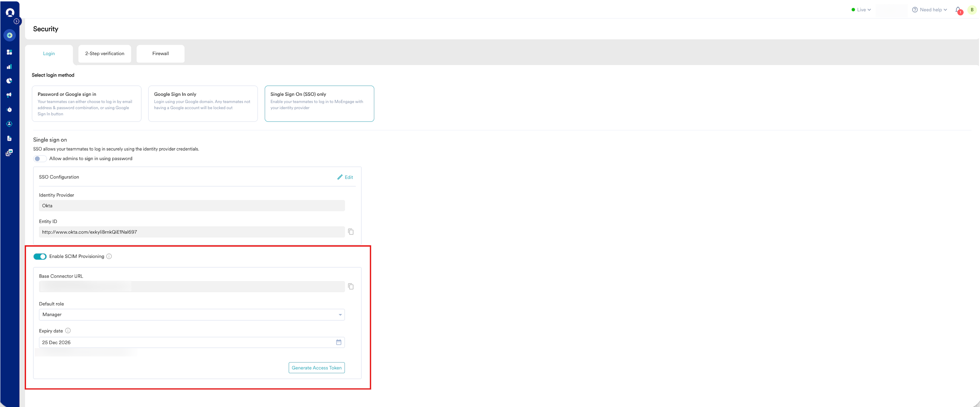
Task: Toggle Allow admins to sign in using password
Action: point(40,159)
